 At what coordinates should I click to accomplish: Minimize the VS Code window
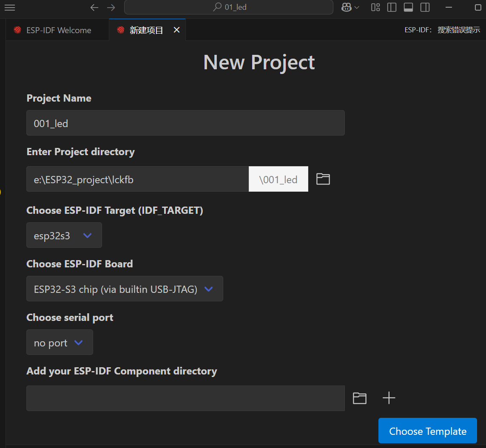tap(449, 7)
